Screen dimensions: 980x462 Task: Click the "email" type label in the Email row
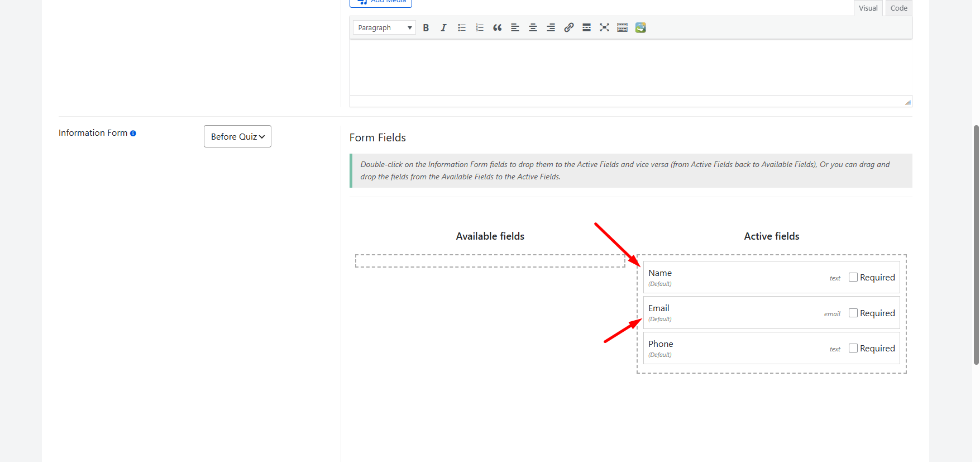pos(832,314)
